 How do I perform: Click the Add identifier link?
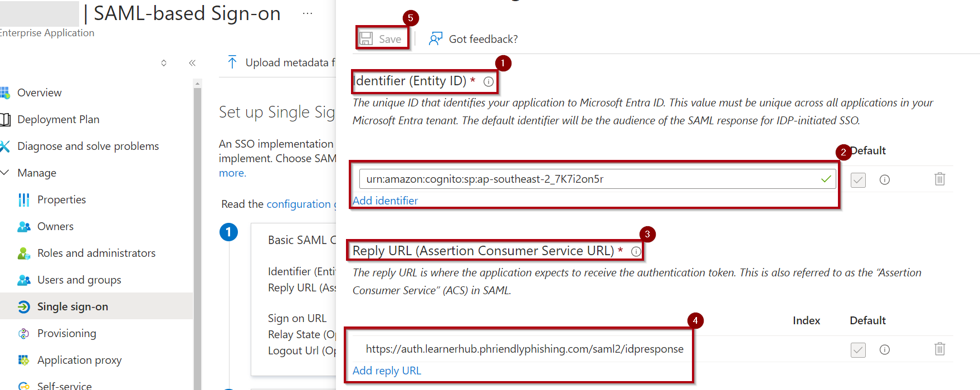[x=385, y=201]
